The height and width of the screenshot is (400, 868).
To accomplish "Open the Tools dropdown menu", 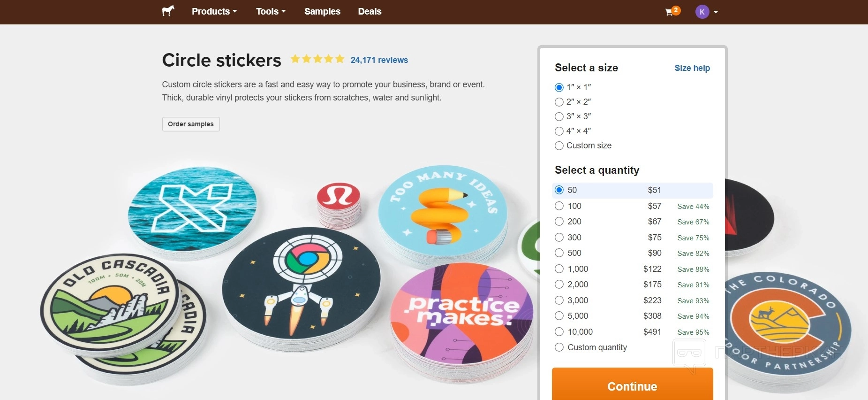I will click(271, 12).
